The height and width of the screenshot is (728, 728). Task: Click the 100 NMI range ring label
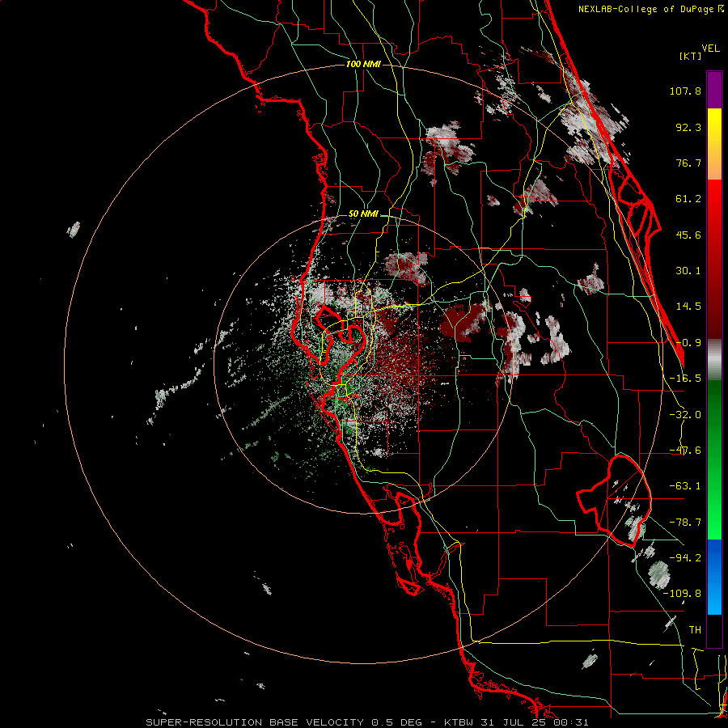click(x=363, y=64)
